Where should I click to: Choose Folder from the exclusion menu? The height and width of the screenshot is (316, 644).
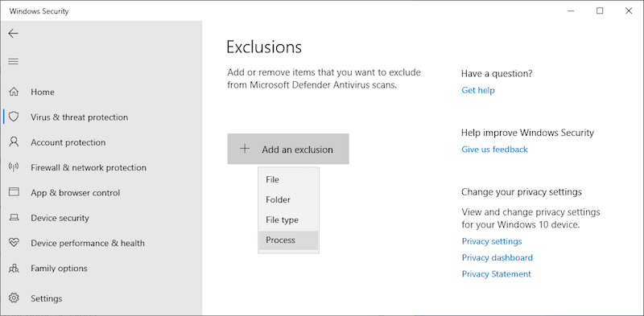pos(288,200)
